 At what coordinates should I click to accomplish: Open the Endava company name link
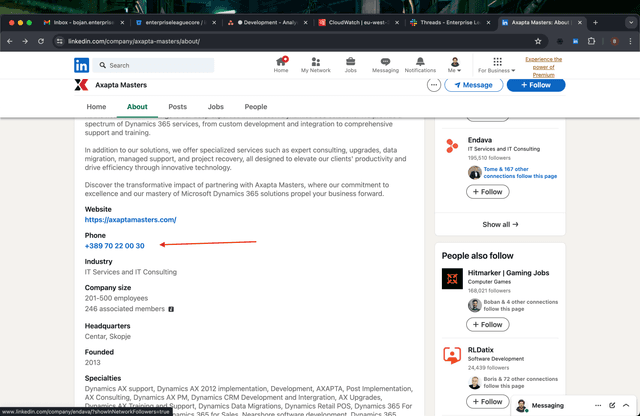click(480, 140)
